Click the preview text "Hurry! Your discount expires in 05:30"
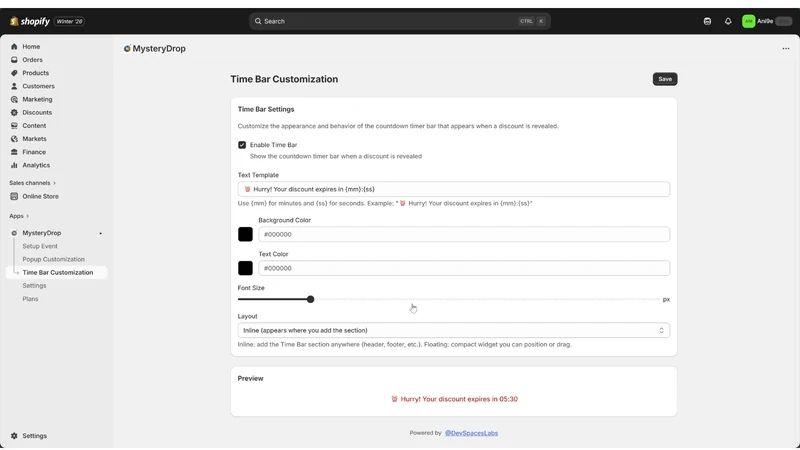The height and width of the screenshot is (450, 800). point(459,399)
